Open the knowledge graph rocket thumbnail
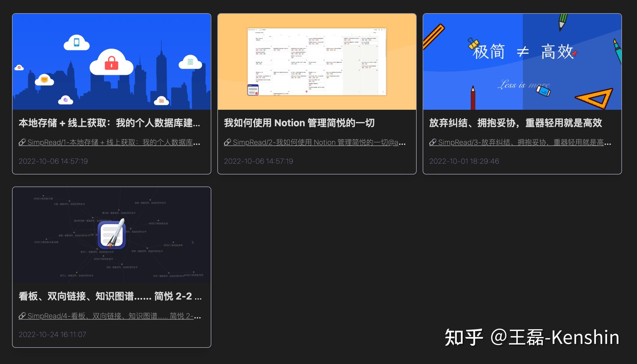This screenshot has width=637, height=364. click(112, 235)
